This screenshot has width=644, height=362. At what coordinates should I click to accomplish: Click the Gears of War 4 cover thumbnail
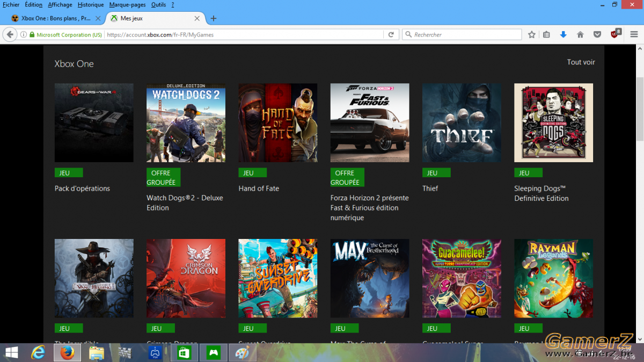coord(94,122)
